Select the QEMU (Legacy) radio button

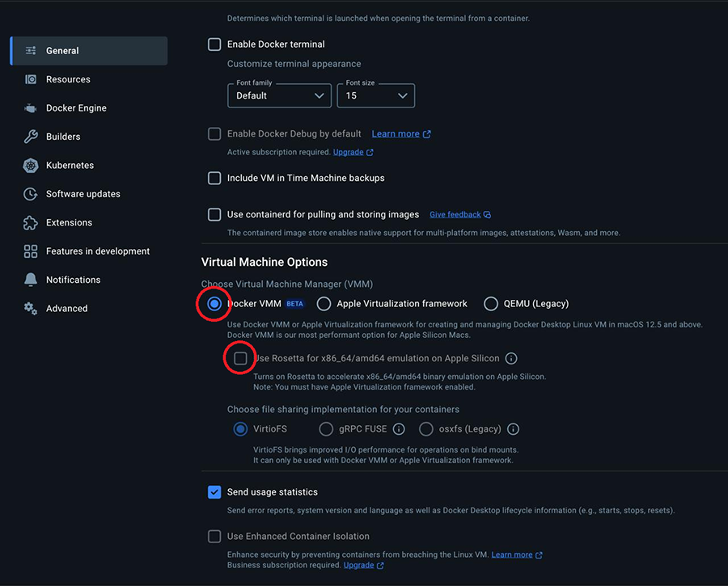click(491, 304)
